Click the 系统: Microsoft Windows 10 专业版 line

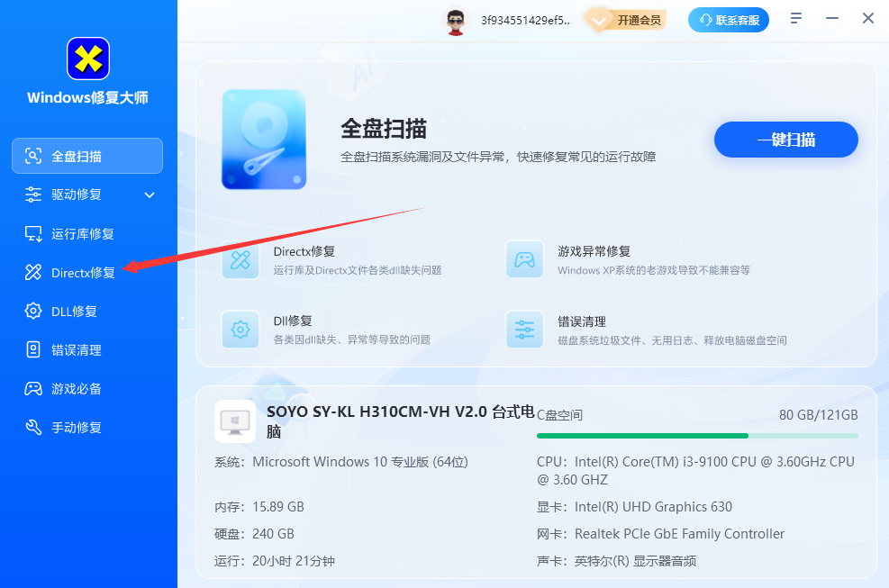point(341,462)
